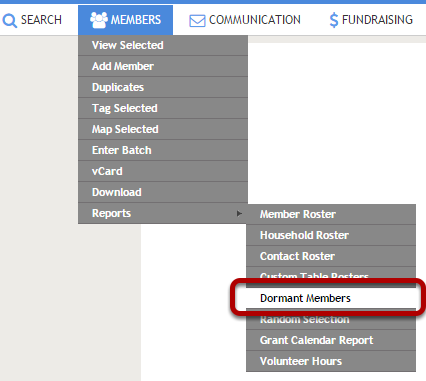Choose Tag Selected menu entry

[163, 108]
